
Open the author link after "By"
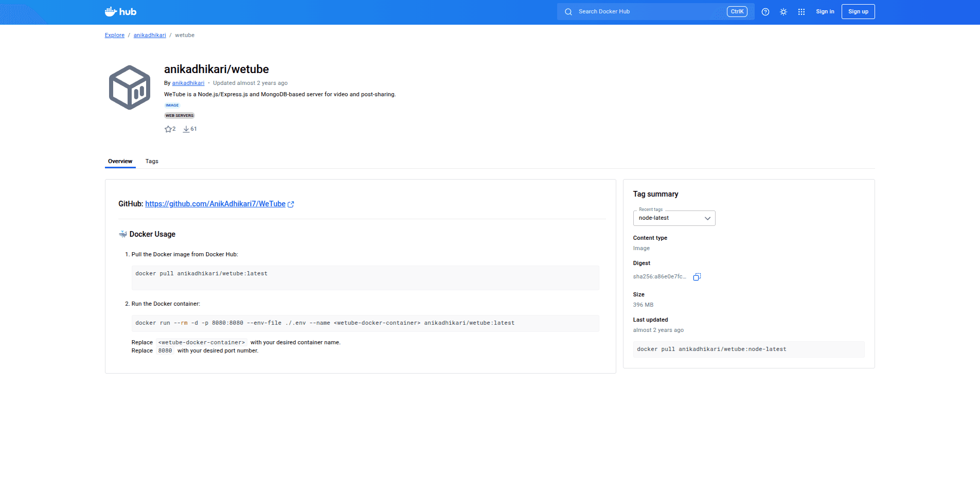coord(188,83)
